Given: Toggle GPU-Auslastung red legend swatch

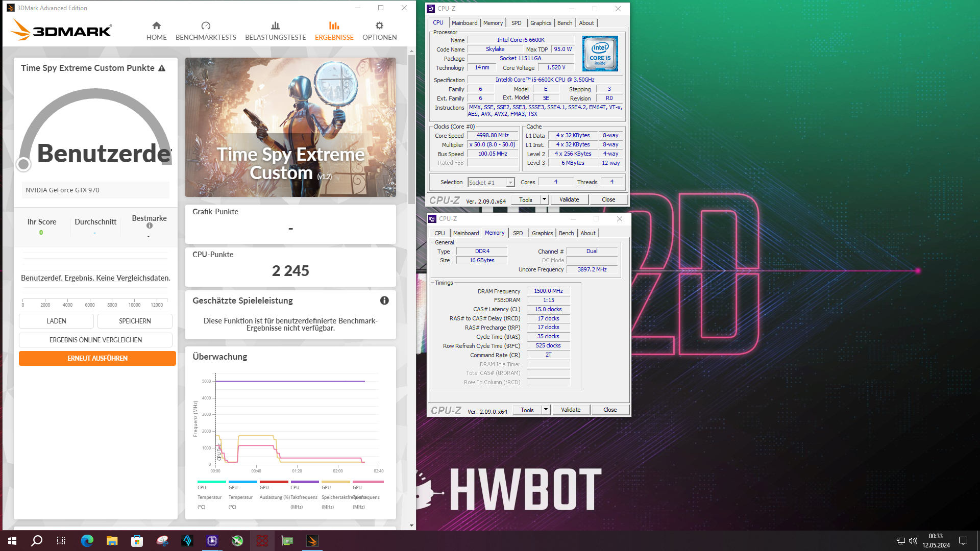Looking at the screenshot, I should point(274,482).
